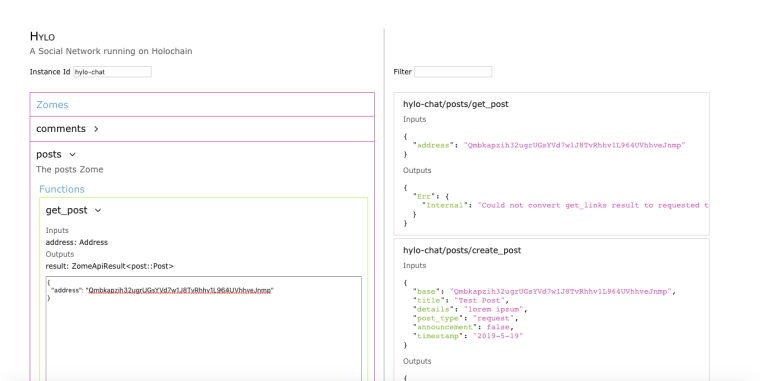
Task: Click the posts zome label
Action: click(x=49, y=154)
